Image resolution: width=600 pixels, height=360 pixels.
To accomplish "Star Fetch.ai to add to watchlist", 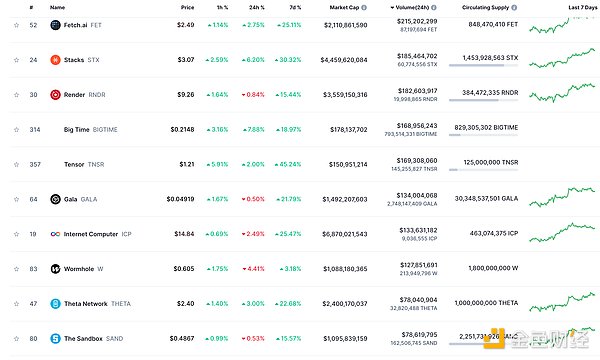I will point(16,25).
